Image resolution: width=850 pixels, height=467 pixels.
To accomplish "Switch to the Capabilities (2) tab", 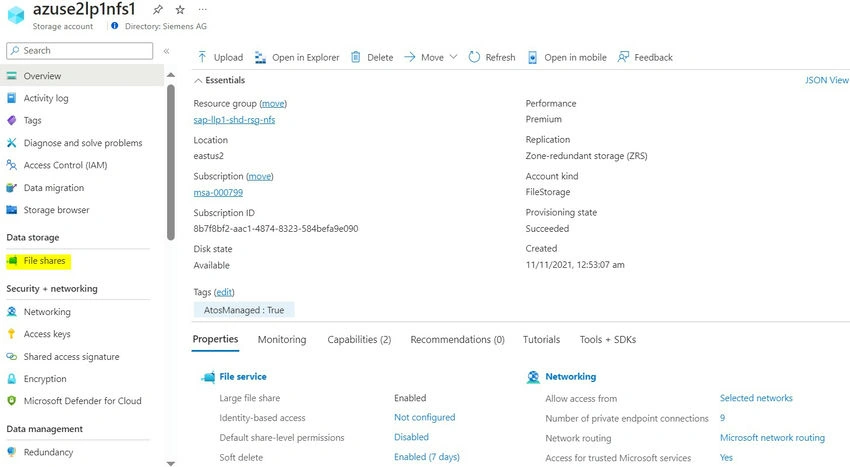I will (359, 340).
